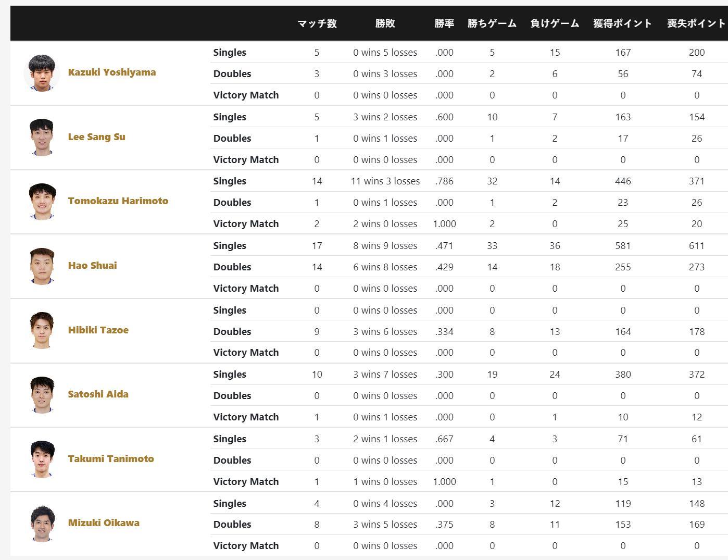Click Takumi Tanimoto's profile photo
This screenshot has width=728, height=560.
click(42, 459)
